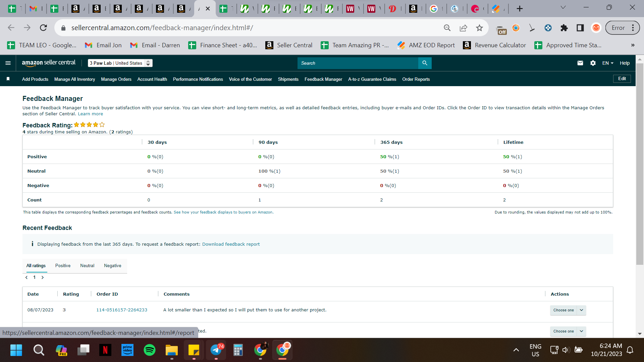The image size is (644, 362).
Task: Click the amazon seller central logo
Action: point(49,63)
